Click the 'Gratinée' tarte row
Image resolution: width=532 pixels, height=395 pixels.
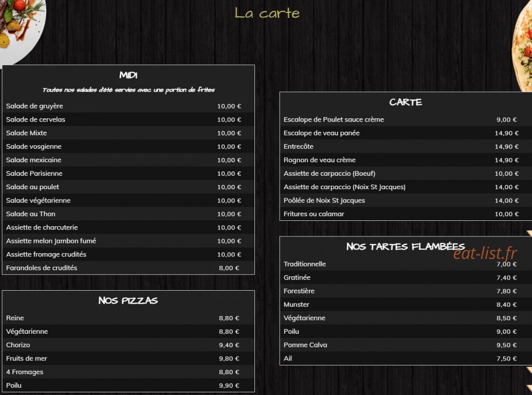coord(406,277)
